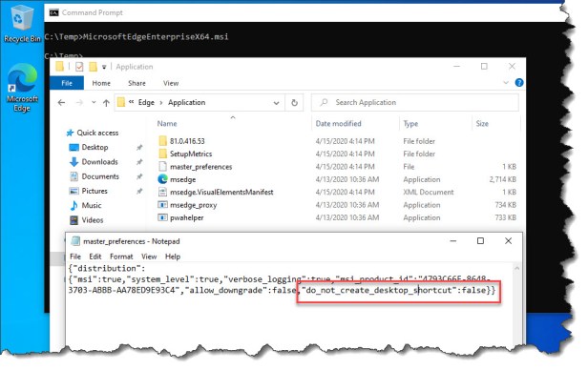Open the Notepad Format menu
Screen dimensions: 588x370
coord(121,257)
